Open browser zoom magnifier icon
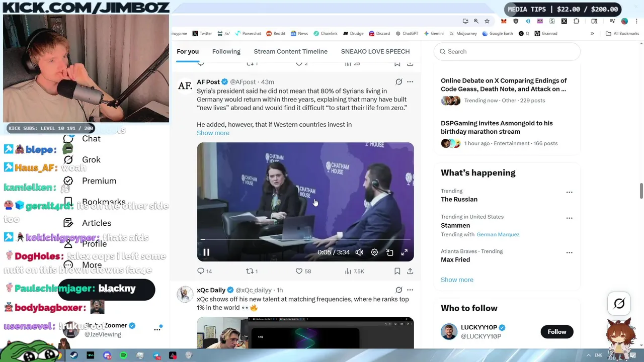This screenshot has width=644, height=362. tap(476, 21)
